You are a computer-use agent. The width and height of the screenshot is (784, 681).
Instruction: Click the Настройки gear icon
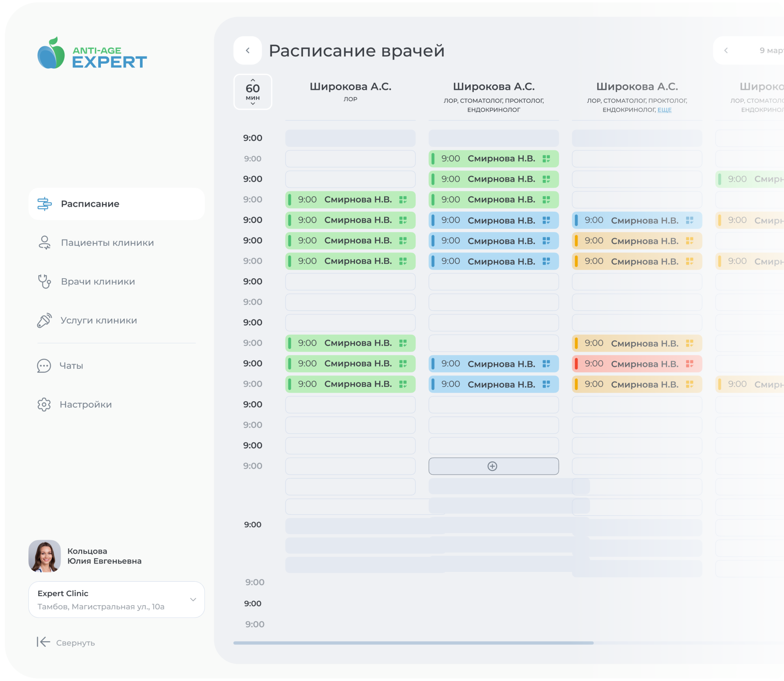44,404
